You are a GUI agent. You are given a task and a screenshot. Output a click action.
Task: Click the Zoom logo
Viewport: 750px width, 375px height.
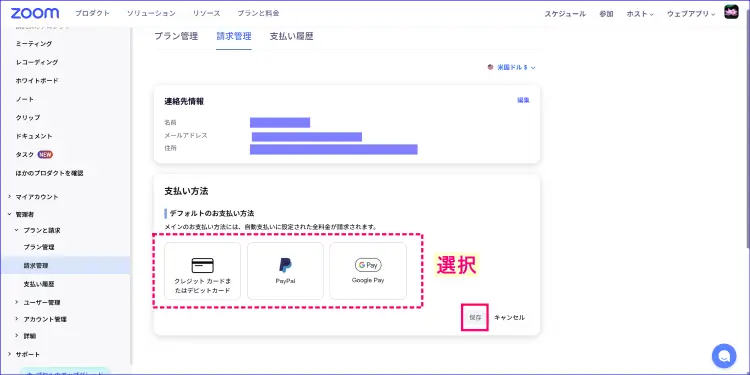click(35, 13)
